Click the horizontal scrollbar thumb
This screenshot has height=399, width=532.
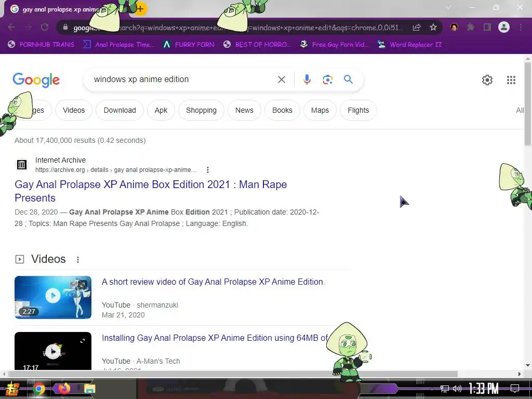point(232,374)
